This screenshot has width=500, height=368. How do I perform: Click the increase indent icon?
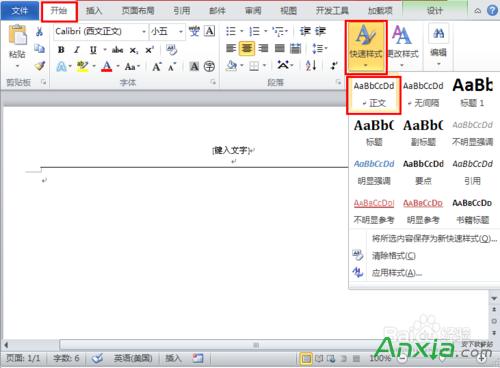point(320,31)
